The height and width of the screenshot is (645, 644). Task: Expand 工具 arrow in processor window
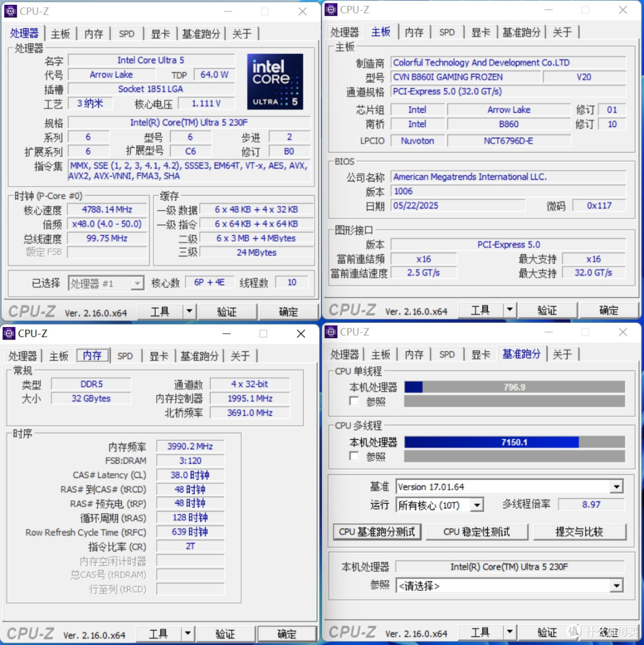point(189,311)
